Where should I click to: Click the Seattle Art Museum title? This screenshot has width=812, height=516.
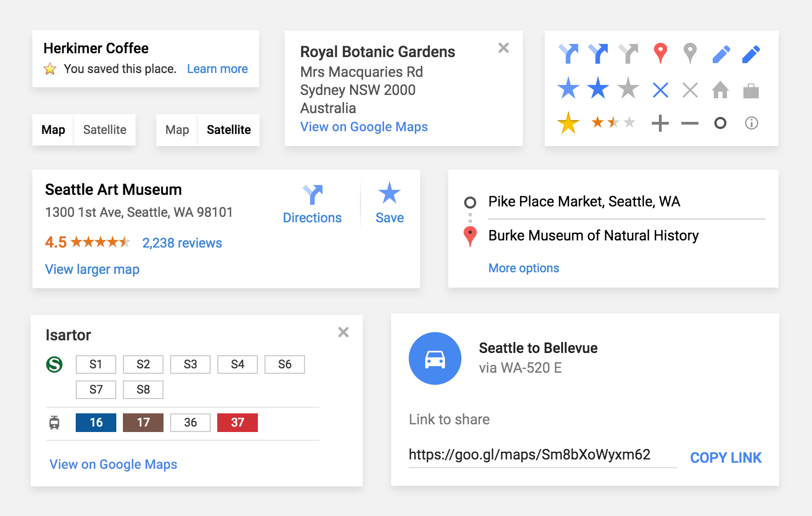click(x=114, y=190)
